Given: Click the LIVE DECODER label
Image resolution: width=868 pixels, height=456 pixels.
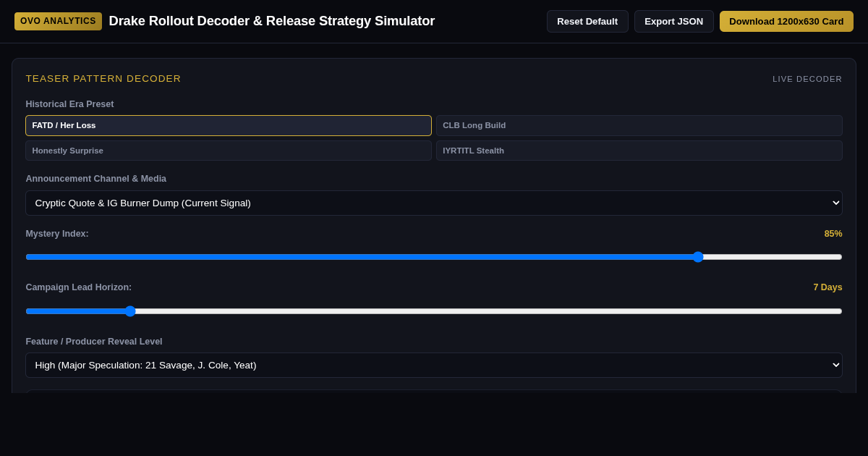Looking at the screenshot, I should click(x=807, y=79).
